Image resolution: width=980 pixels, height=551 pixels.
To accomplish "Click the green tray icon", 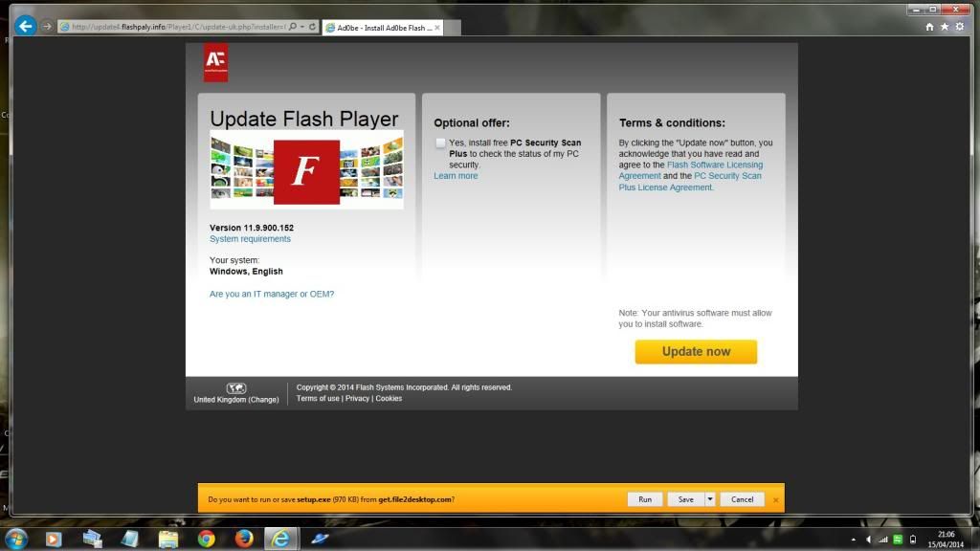I will click(898, 540).
